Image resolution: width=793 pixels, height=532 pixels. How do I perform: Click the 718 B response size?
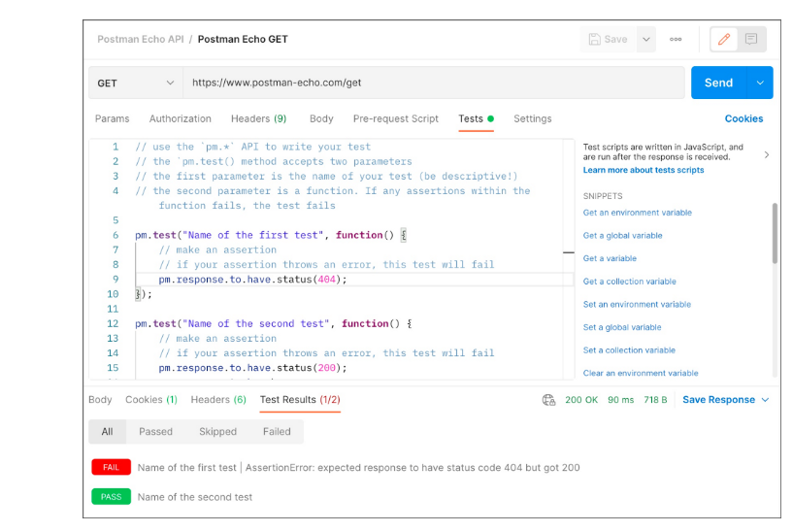tap(655, 400)
